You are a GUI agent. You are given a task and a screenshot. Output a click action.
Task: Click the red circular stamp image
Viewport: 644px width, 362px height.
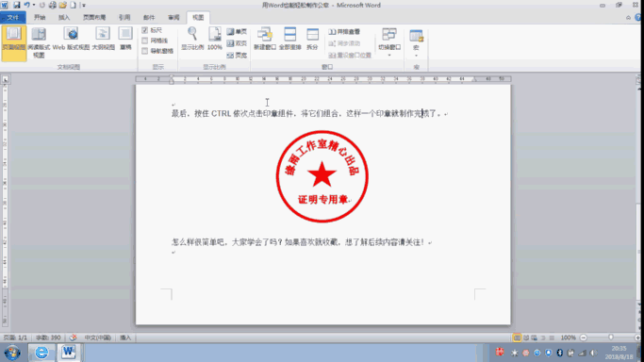322,176
